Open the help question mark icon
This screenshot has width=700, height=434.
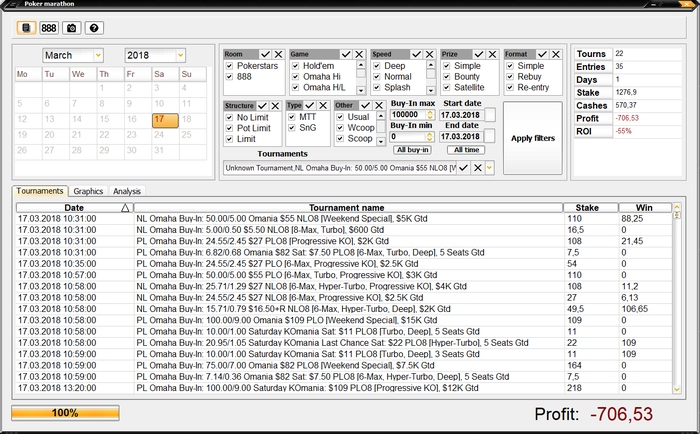[94, 28]
